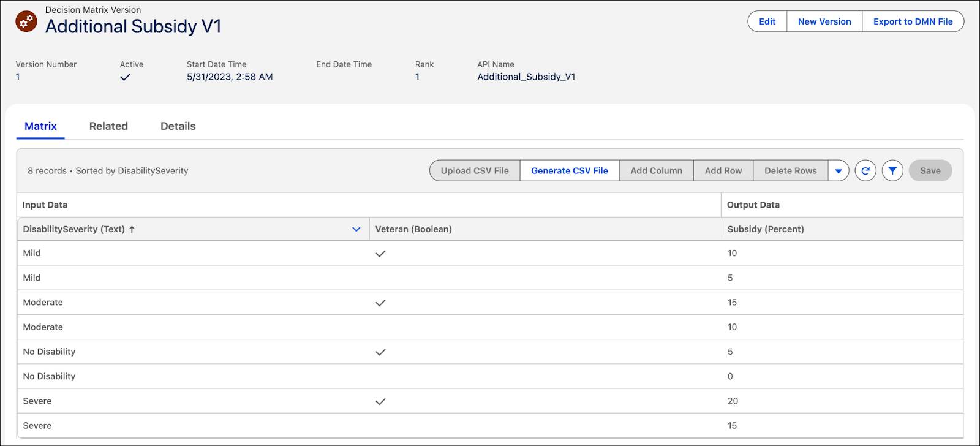Open the Related tab
Screen dimensions: 980x446
click(x=108, y=126)
